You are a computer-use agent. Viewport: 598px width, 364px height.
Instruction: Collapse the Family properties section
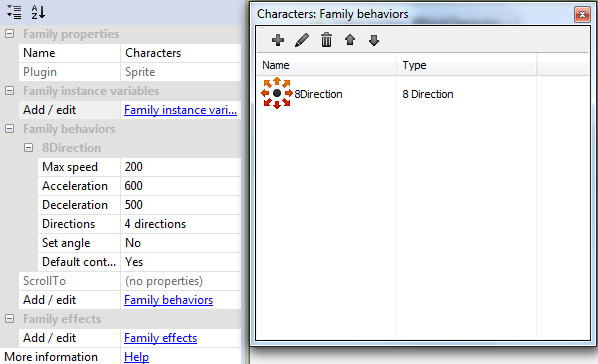coord(10,34)
